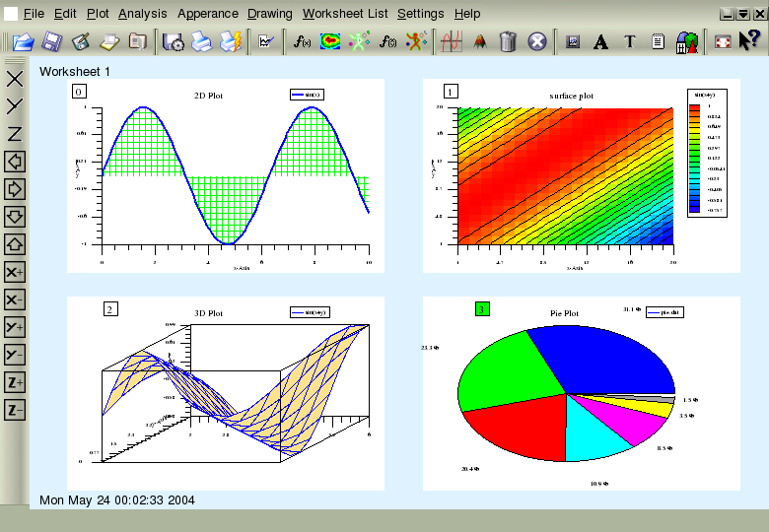Click the colorful surface contour plot icon
This screenshot has height=532, width=769.
330,42
